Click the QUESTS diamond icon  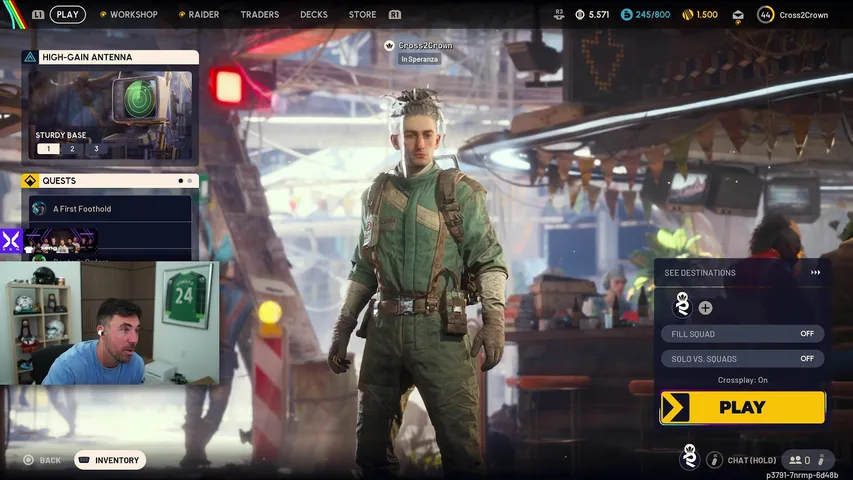(30, 181)
